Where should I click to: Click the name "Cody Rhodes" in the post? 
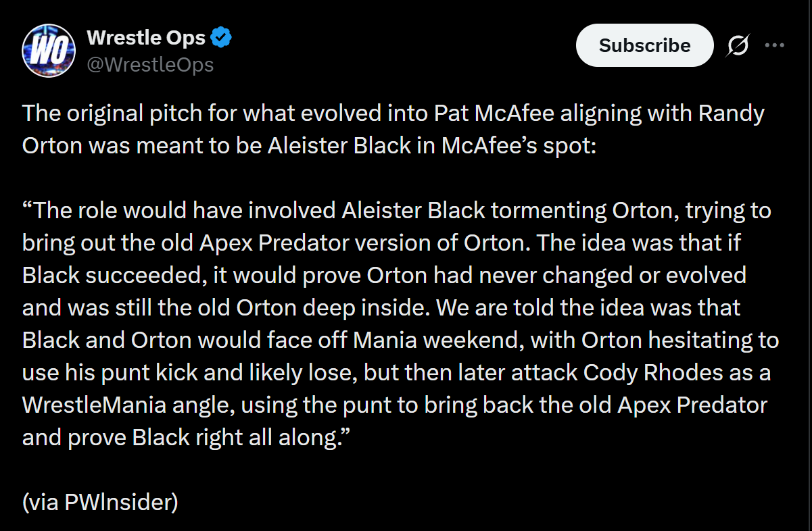click(669, 372)
